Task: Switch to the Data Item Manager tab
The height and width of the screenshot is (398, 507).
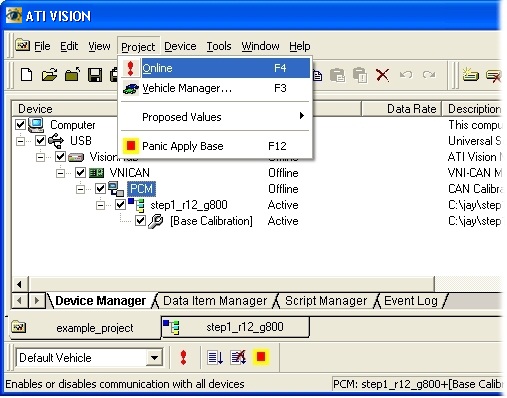Action: 215,301
